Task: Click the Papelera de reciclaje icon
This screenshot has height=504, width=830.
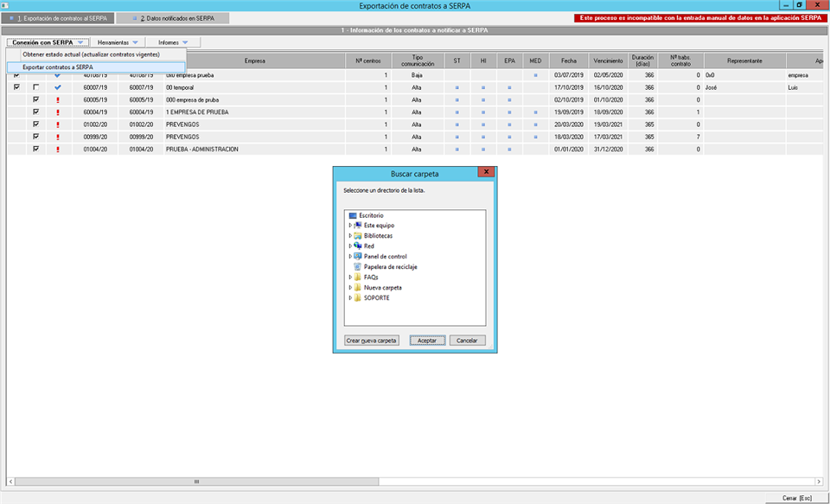Action: click(358, 267)
